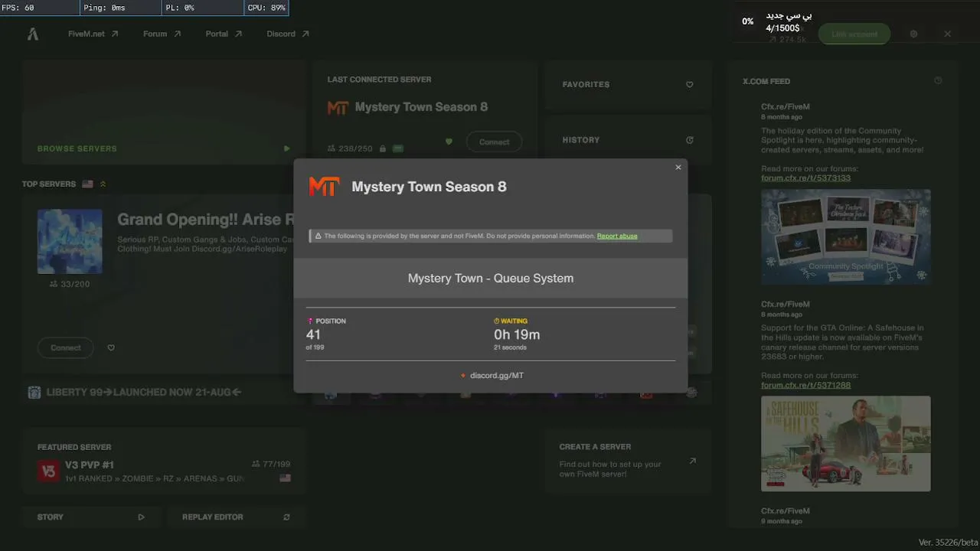Image resolution: width=980 pixels, height=551 pixels.
Task: Click the queue position value 41
Action: tap(313, 334)
